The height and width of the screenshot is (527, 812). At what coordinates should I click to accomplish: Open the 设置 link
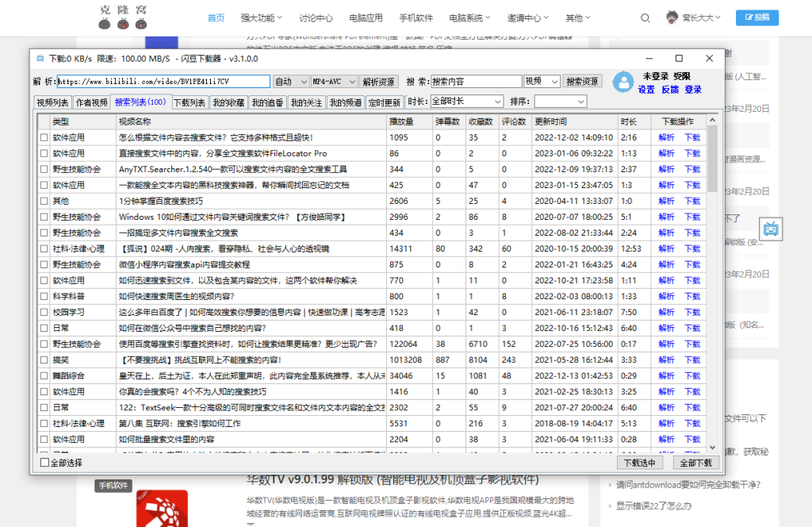click(x=646, y=90)
